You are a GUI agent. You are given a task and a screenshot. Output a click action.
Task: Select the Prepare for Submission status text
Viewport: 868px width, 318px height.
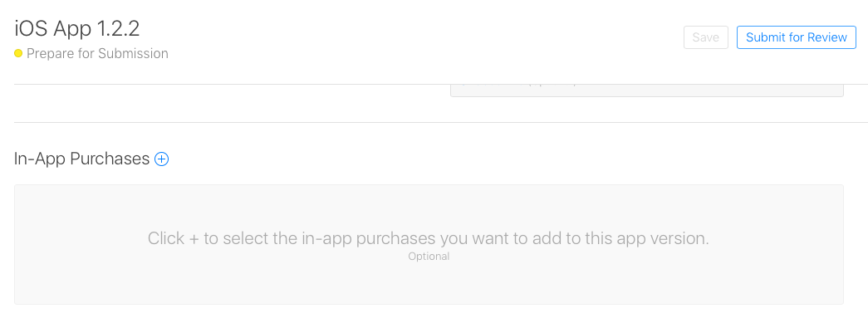pyautogui.click(x=97, y=54)
